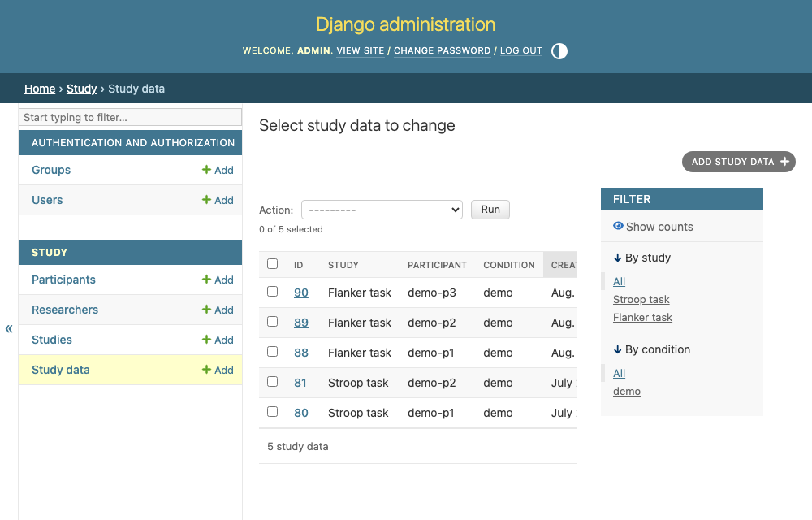
Task: Sort by the Condition column header
Action: pyautogui.click(x=509, y=265)
